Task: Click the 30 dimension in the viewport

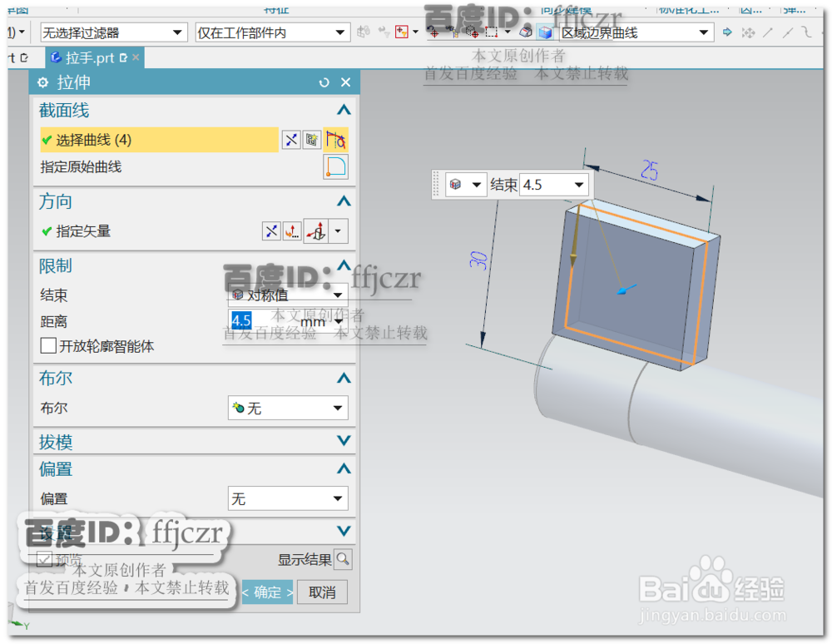Action: pyautogui.click(x=478, y=260)
